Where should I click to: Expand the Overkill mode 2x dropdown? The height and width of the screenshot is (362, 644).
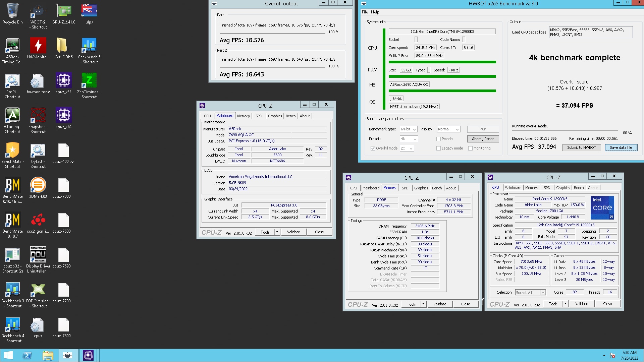click(407, 148)
